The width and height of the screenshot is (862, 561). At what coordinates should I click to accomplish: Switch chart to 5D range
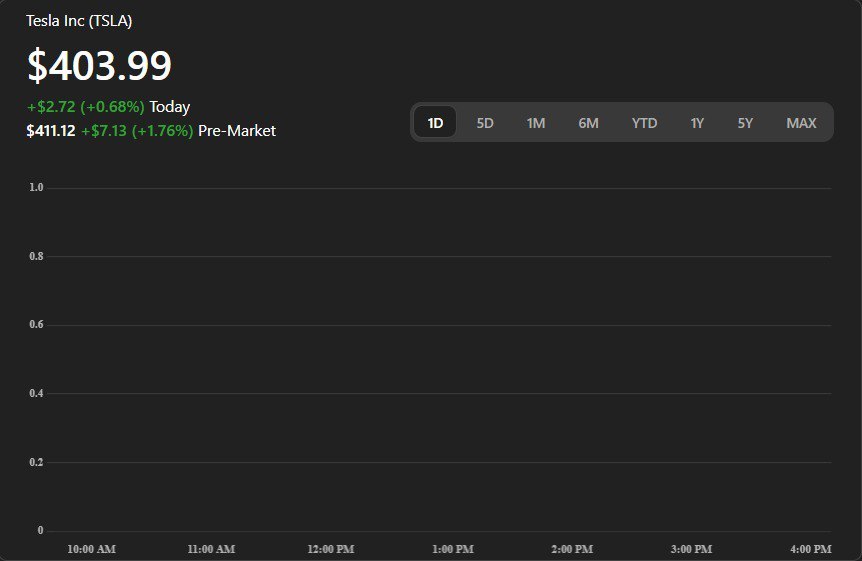[x=485, y=123]
